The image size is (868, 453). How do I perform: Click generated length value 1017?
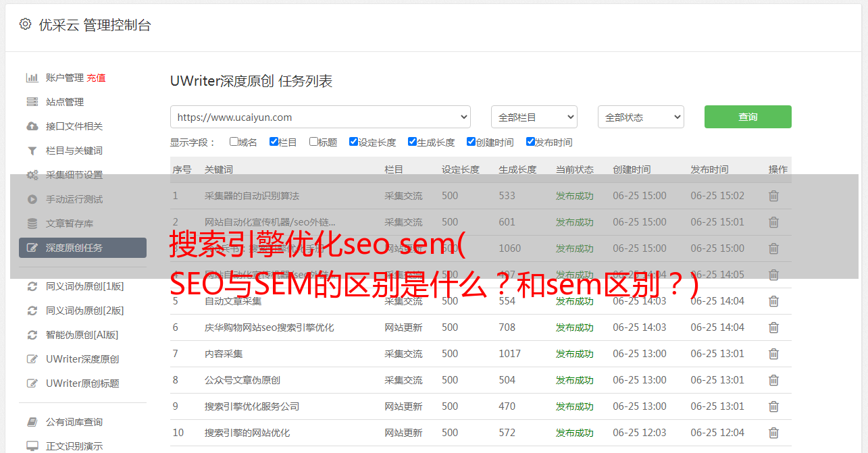coord(510,354)
